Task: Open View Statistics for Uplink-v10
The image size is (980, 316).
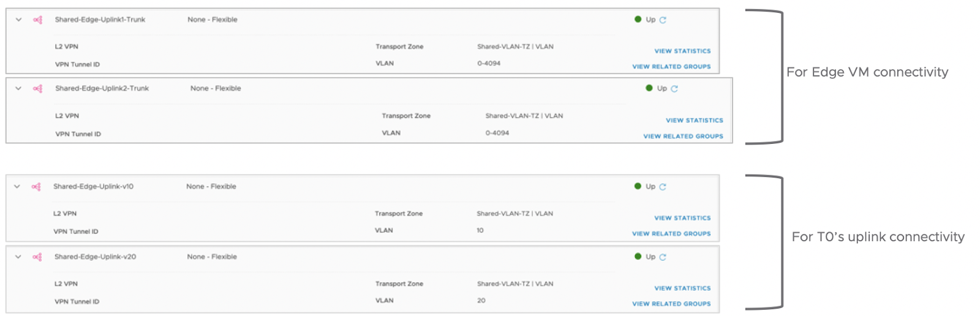Action: tap(682, 218)
